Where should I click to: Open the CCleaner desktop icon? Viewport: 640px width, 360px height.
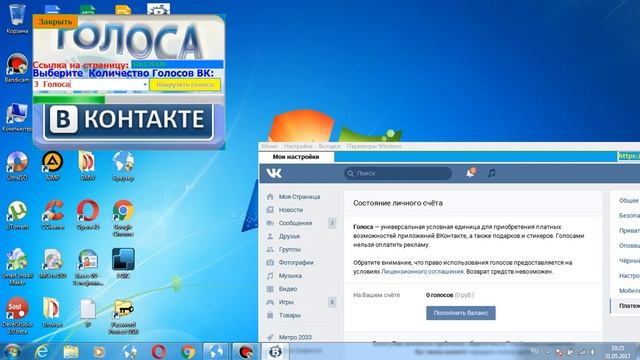point(53,215)
